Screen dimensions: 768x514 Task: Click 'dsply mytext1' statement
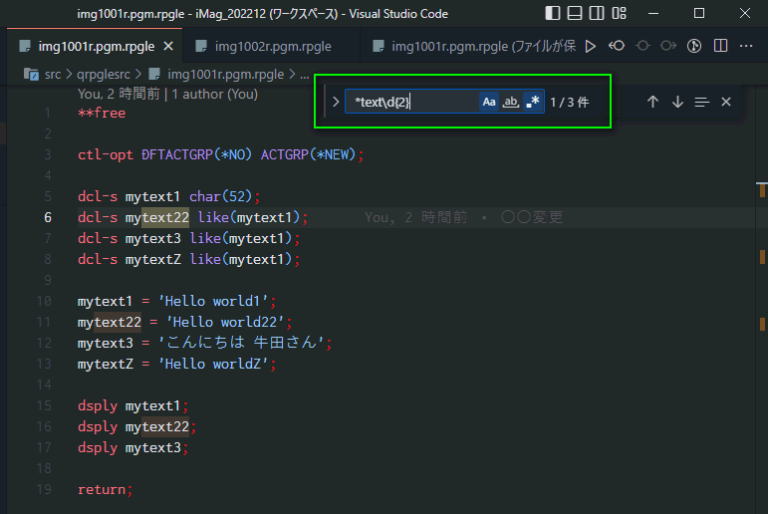133,406
